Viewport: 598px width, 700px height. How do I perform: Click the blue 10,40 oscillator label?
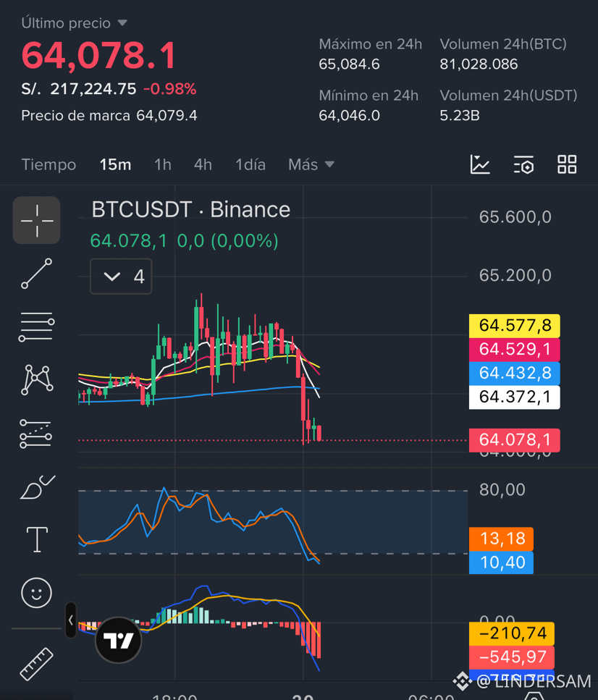click(501, 562)
